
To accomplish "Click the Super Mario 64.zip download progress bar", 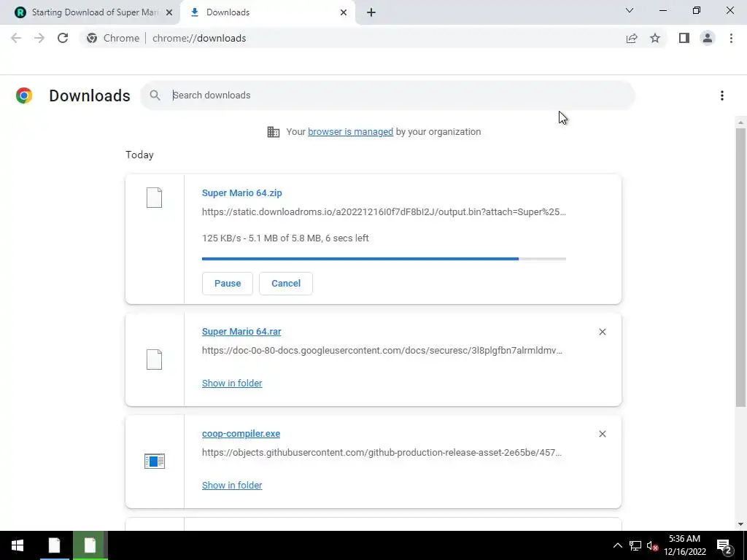I will tap(384, 259).
